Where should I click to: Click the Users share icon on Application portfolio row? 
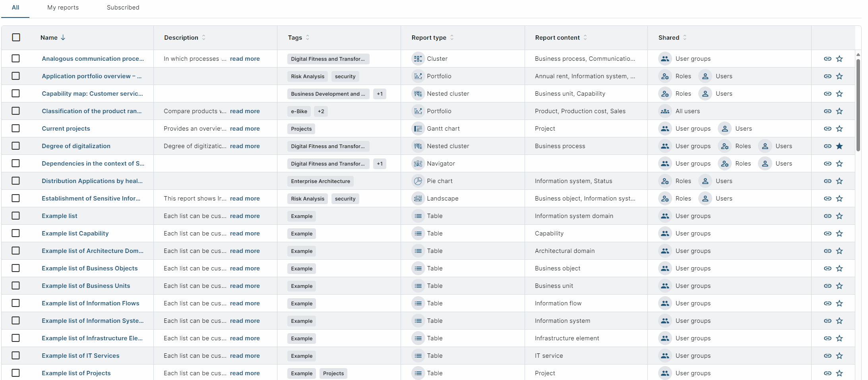pyautogui.click(x=705, y=76)
